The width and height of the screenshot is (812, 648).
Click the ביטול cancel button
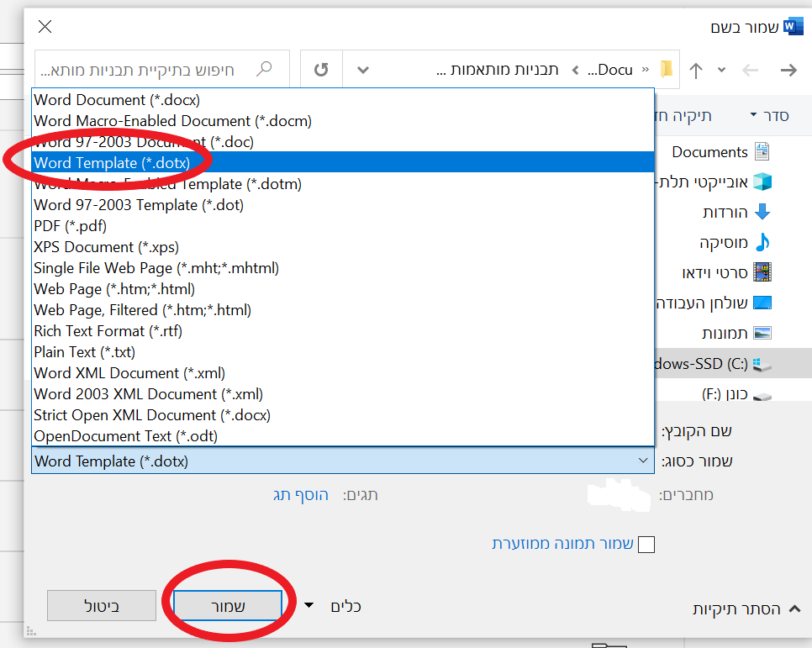102,606
